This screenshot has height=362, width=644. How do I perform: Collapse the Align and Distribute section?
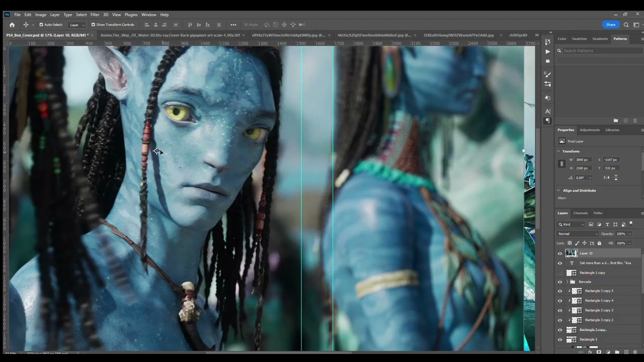[x=558, y=191]
